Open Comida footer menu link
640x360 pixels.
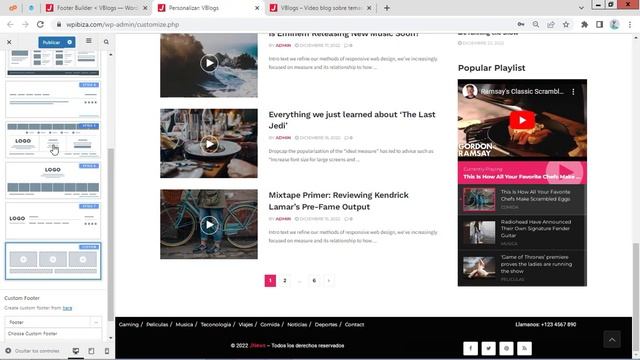(270, 324)
